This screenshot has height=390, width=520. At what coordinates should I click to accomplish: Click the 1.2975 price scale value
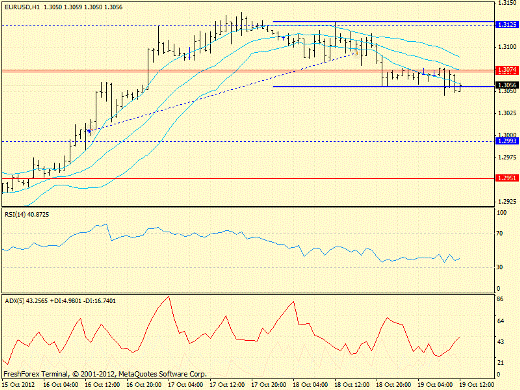pyautogui.click(x=507, y=157)
